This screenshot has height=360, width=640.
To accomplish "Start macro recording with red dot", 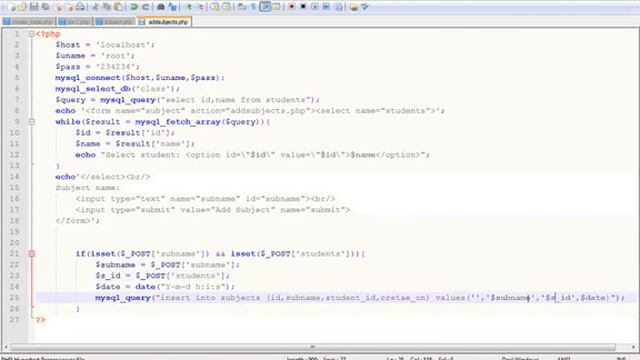I will click(x=291, y=7).
